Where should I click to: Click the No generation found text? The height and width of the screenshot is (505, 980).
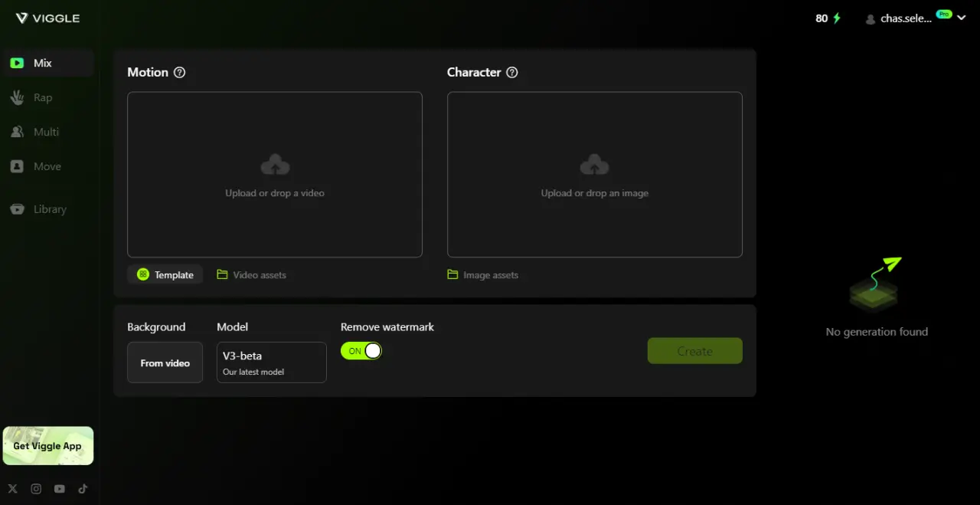pos(877,332)
